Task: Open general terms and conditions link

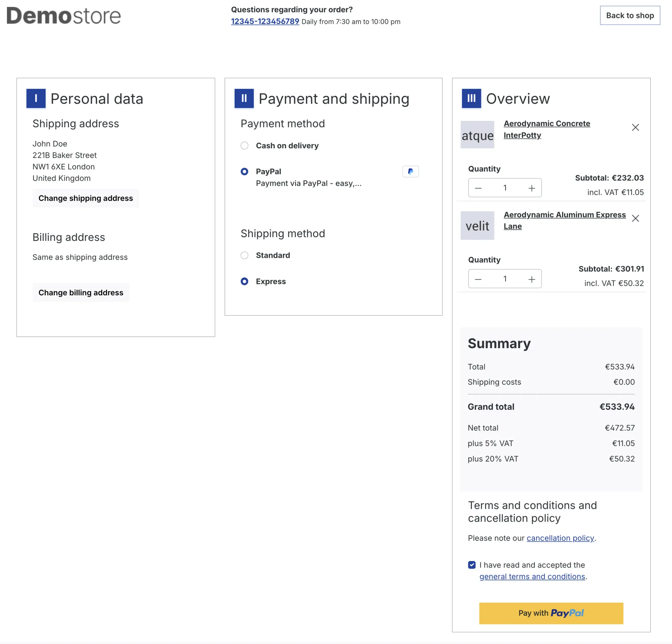Action: click(532, 576)
